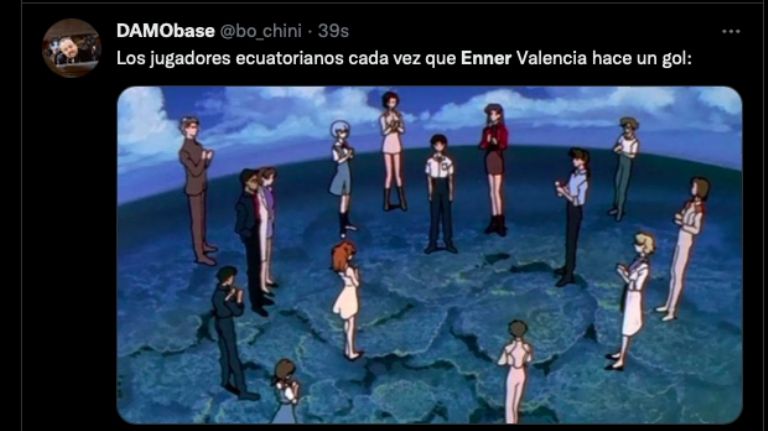Click the boy in white shirt at center
Screen dimensions: 768x431
coord(440,194)
